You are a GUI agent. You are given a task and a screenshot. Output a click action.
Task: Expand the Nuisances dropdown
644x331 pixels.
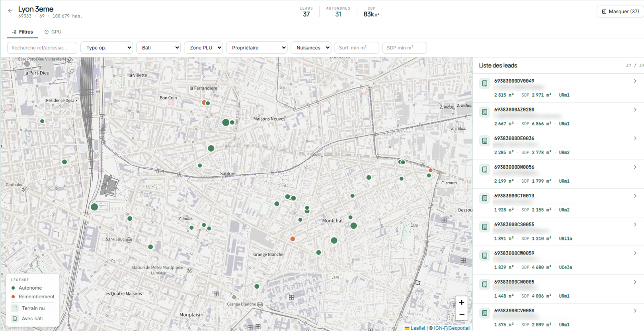(x=311, y=48)
